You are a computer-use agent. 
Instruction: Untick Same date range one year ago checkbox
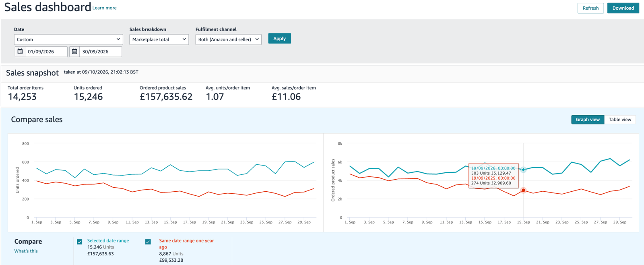pos(148,242)
